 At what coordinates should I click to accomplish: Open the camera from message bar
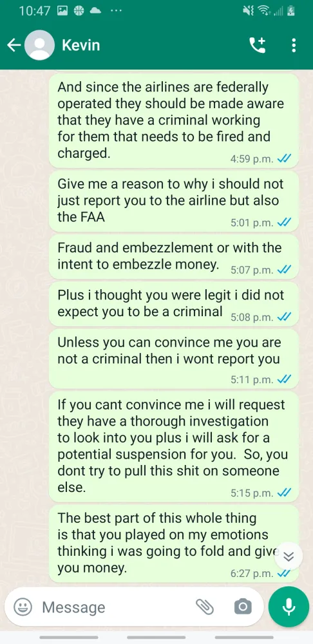click(x=243, y=607)
